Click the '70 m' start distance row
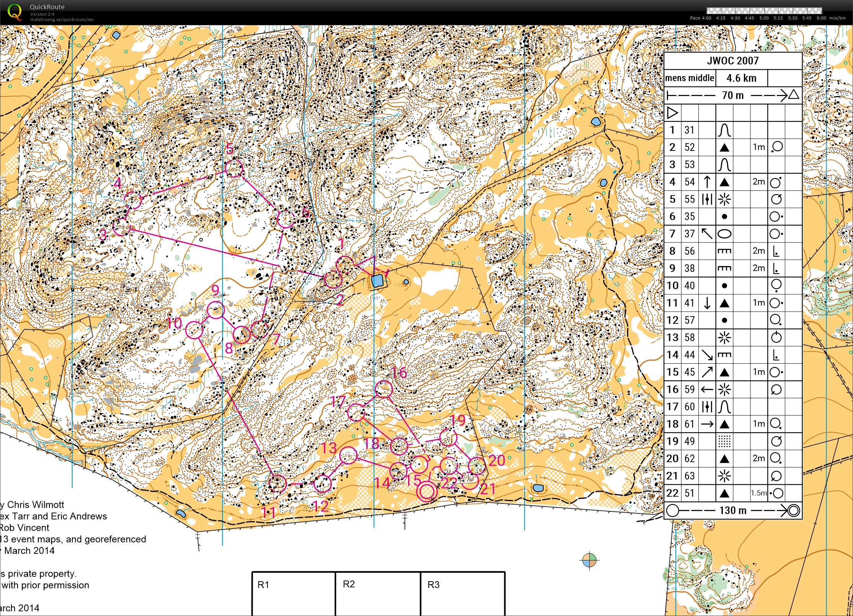 click(732, 95)
